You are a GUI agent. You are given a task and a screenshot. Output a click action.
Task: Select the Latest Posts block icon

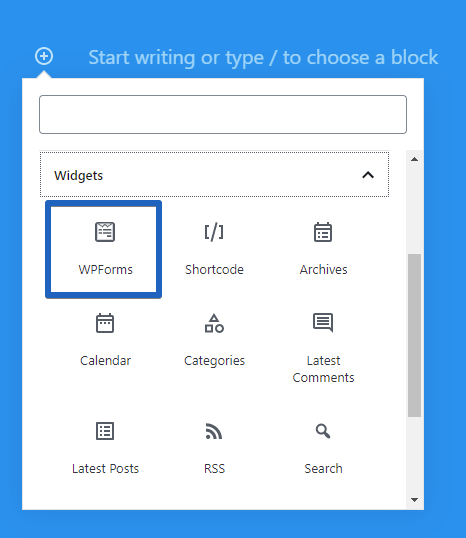105,431
